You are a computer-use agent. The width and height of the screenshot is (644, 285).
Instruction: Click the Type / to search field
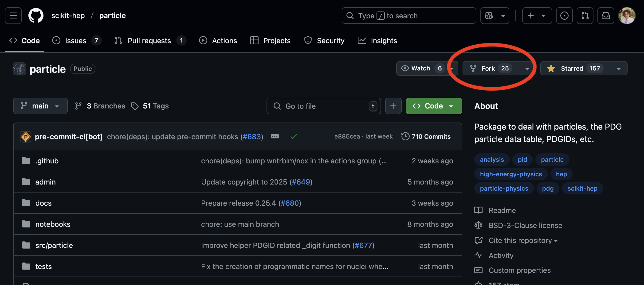(409, 15)
